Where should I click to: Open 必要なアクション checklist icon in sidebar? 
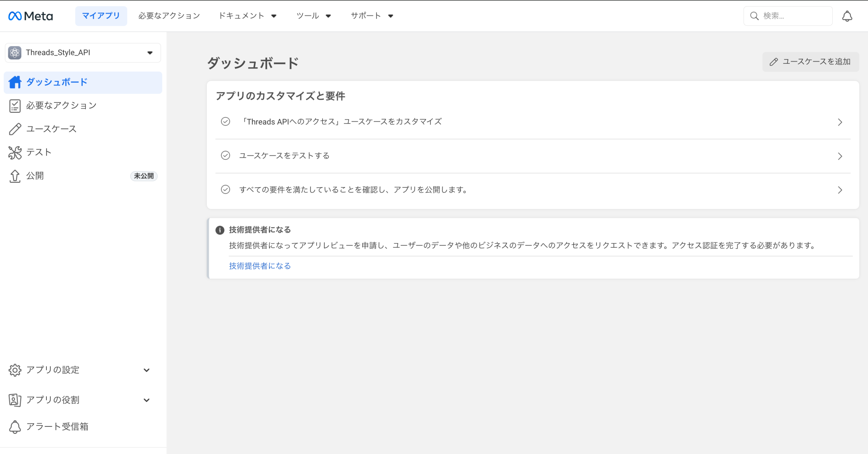[x=15, y=106]
